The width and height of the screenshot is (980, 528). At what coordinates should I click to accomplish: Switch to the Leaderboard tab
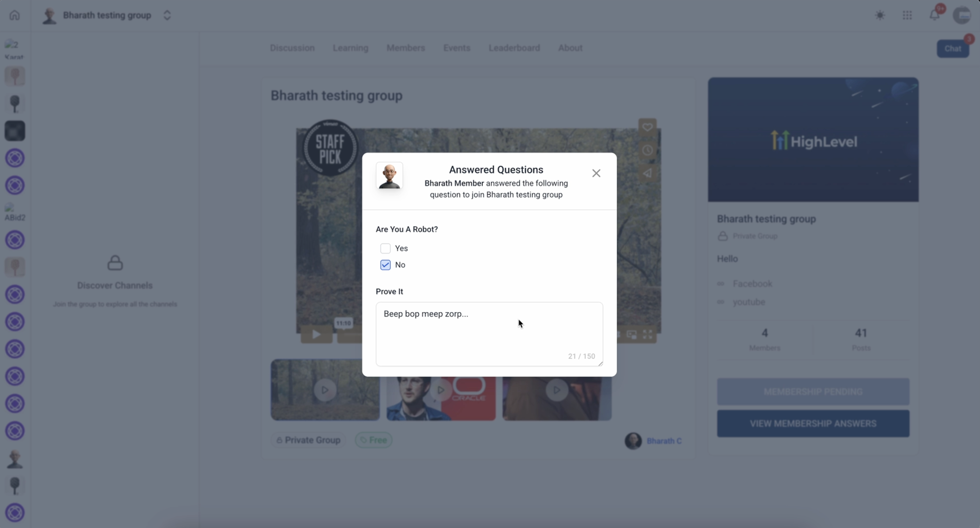514,48
